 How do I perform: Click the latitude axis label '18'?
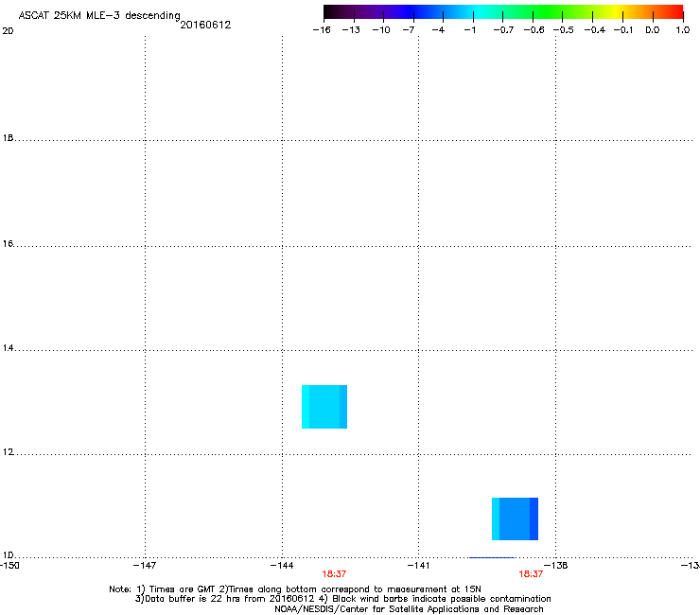[x=8, y=138]
